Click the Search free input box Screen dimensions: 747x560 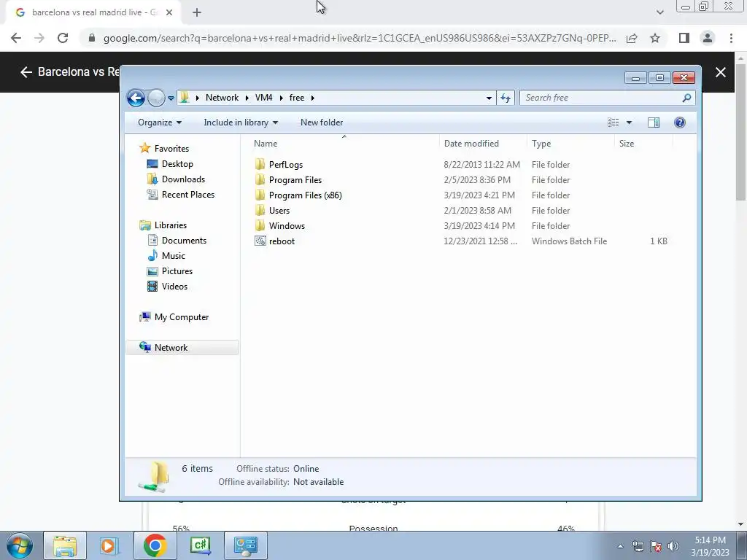(x=601, y=98)
